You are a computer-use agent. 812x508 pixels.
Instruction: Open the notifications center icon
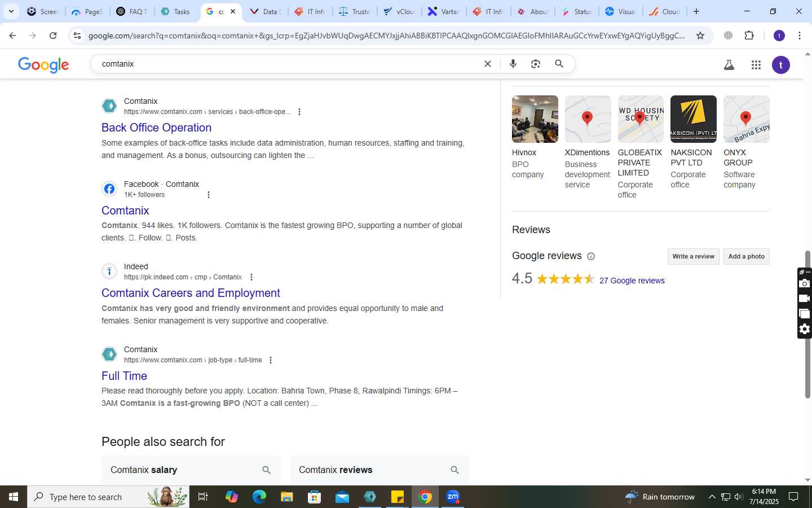point(793,497)
